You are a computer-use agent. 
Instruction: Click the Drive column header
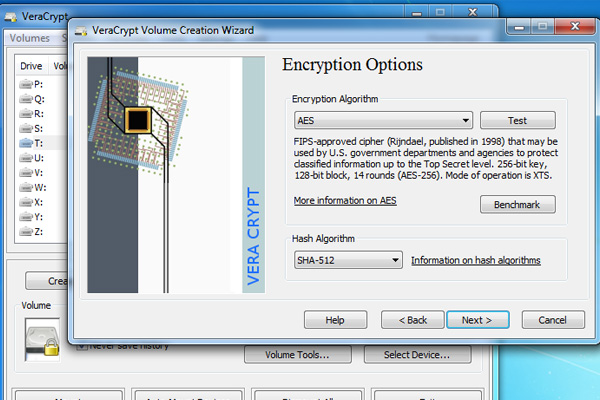[31, 66]
